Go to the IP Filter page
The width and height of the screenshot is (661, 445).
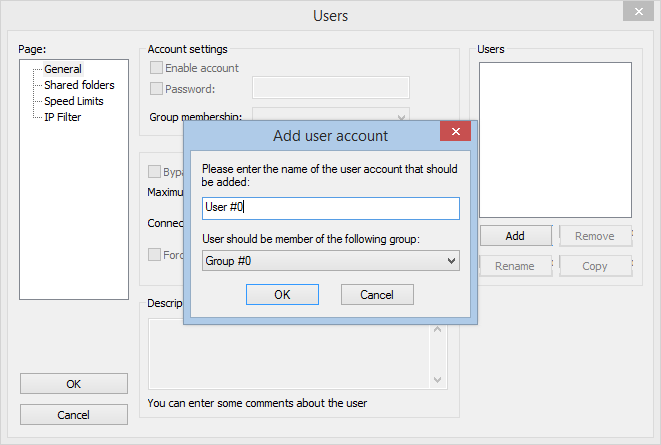click(x=62, y=117)
